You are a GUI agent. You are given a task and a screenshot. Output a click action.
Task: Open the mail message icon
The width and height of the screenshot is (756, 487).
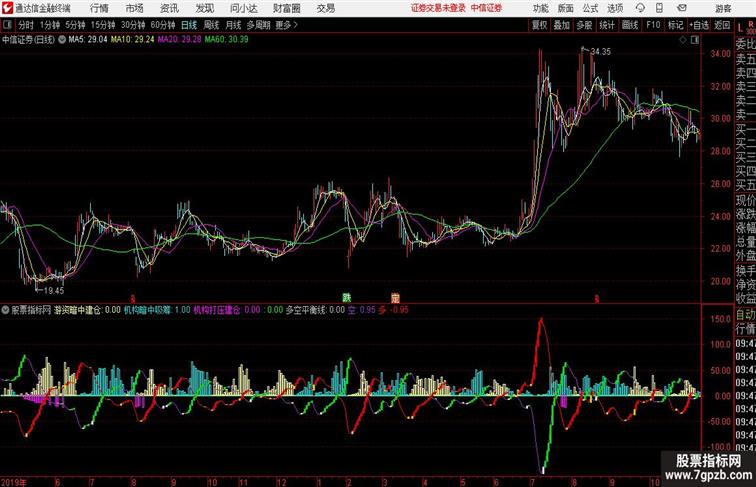point(682,8)
